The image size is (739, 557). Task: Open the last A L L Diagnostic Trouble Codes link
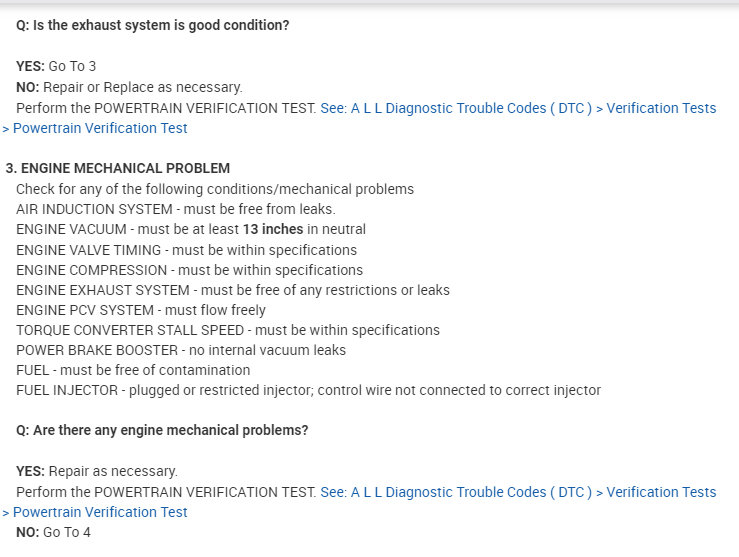click(x=456, y=492)
